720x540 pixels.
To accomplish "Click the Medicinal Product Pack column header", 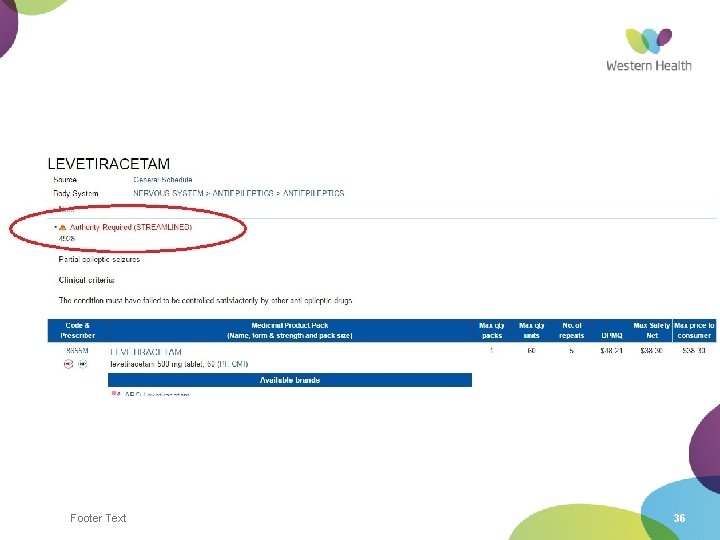I will pyautogui.click(x=290, y=331).
